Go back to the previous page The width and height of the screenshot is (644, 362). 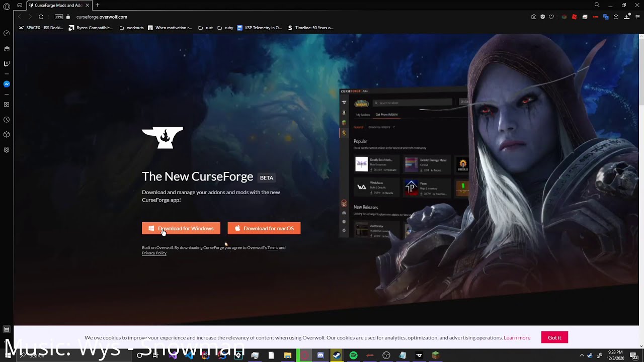(20, 17)
